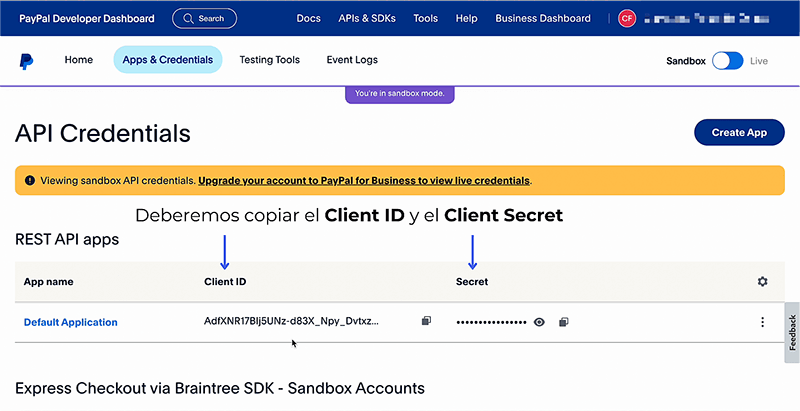Click the blurred account name in header
The width and height of the screenshot is (800, 411).
click(707, 19)
